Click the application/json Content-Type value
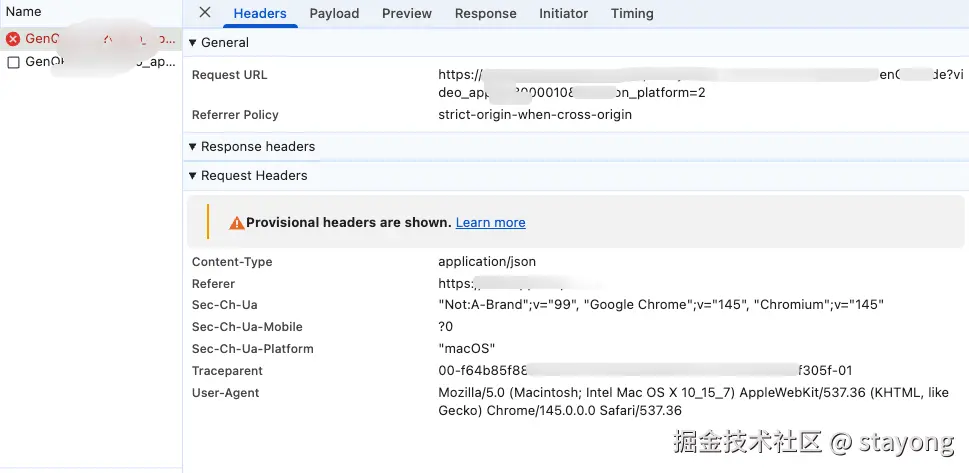Screen dimensions: 969x473 tap(487, 262)
